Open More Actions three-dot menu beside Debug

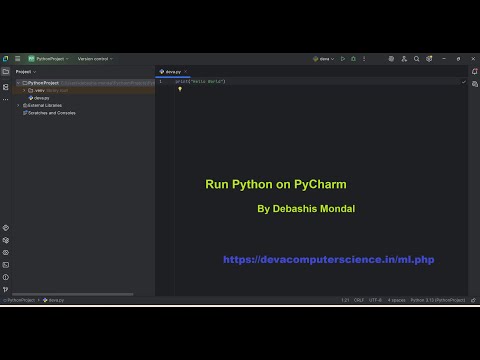[x=364, y=59]
